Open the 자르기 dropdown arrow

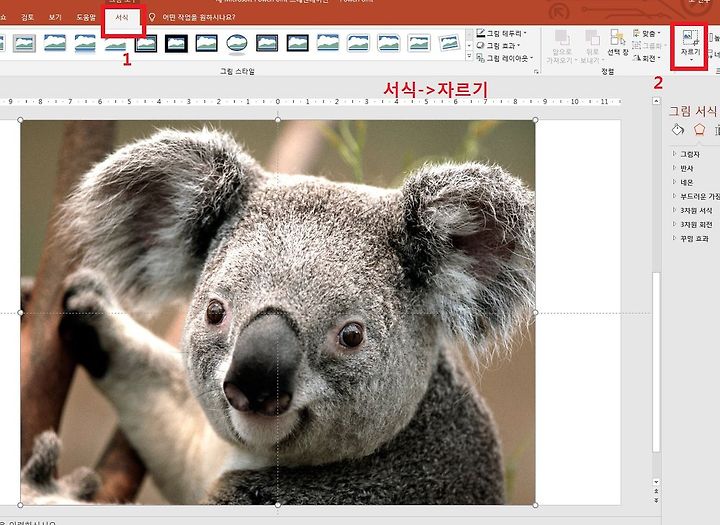tap(691, 60)
